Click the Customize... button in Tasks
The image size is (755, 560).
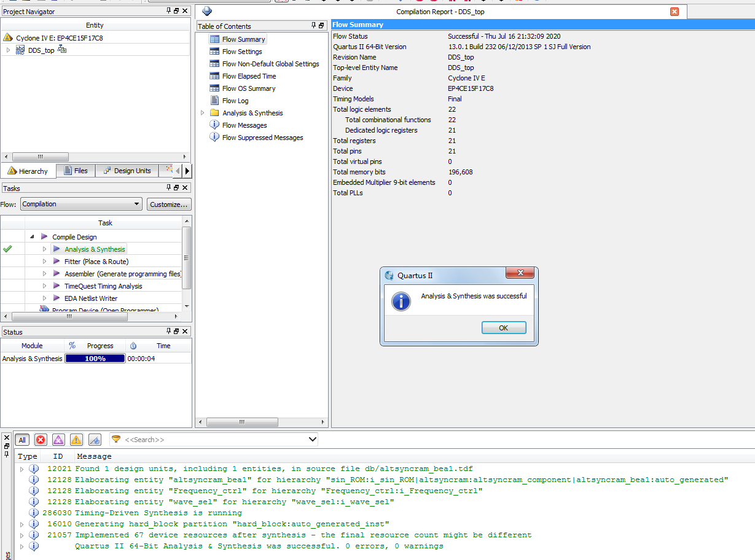169,204
